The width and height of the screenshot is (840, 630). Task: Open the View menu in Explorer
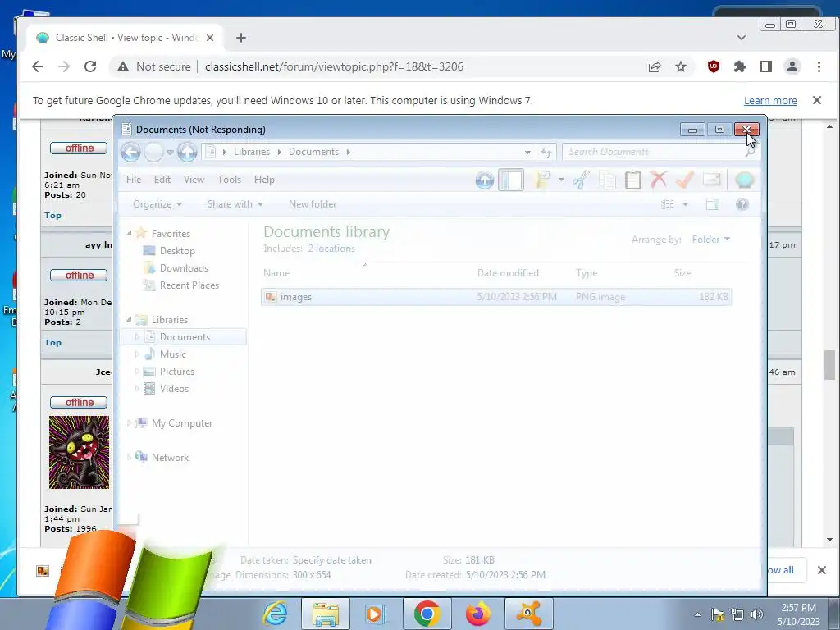(194, 180)
